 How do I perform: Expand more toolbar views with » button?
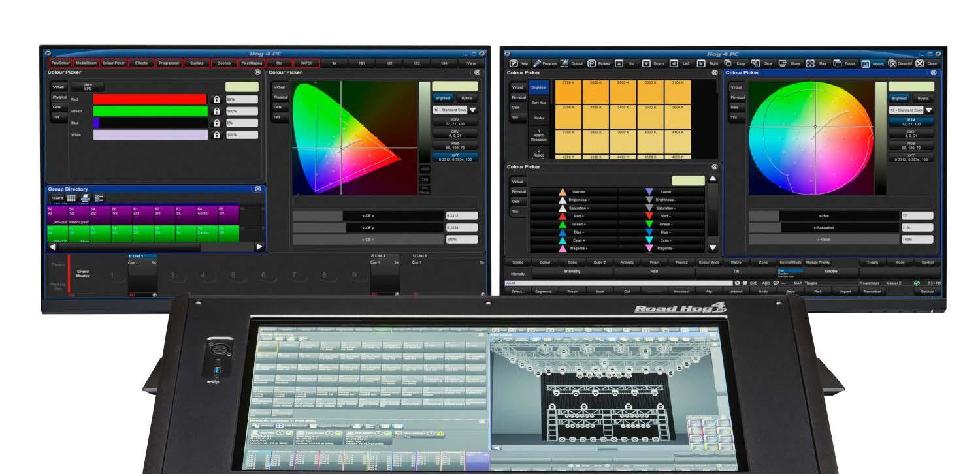[334, 63]
